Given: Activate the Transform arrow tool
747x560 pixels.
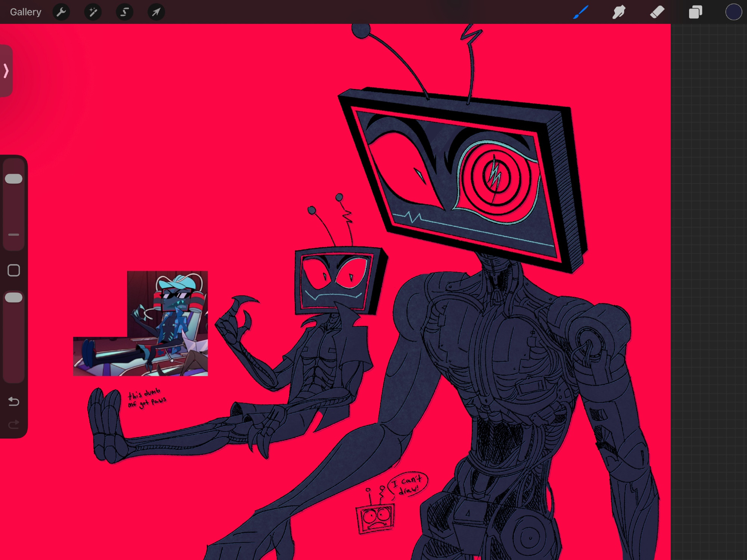Looking at the screenshot, I should [x=156, y=12].
